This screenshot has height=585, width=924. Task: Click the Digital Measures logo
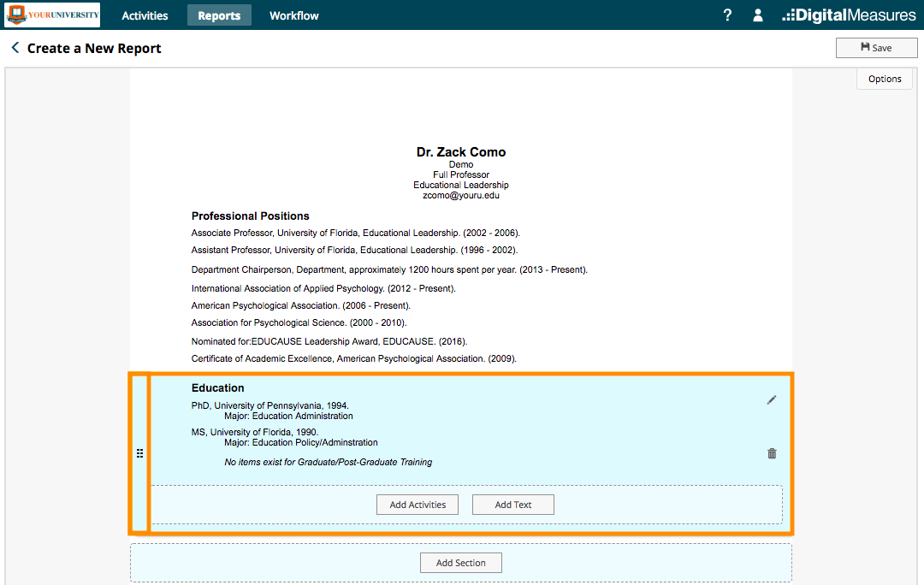[849, 15]
